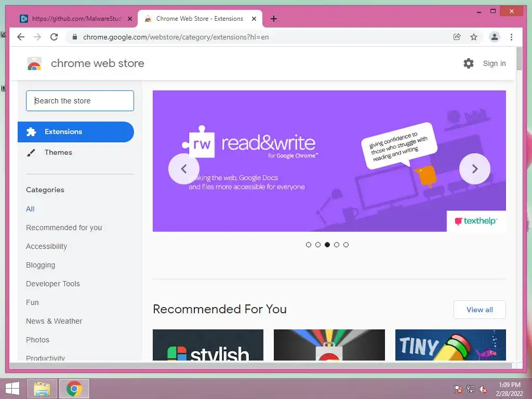
Task: Click the muted volume tray icon
Action: [x=483, y=389]
